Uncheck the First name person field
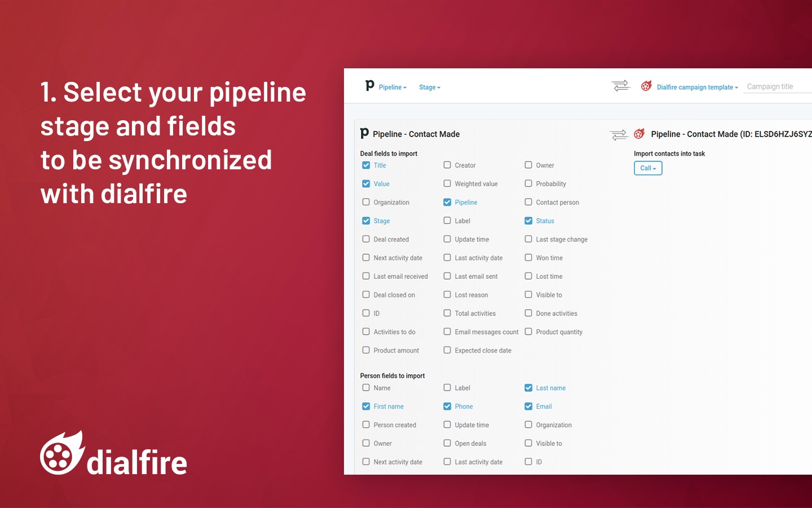The width and height of the screenshot is (812, 508). [x=366, y=406]
